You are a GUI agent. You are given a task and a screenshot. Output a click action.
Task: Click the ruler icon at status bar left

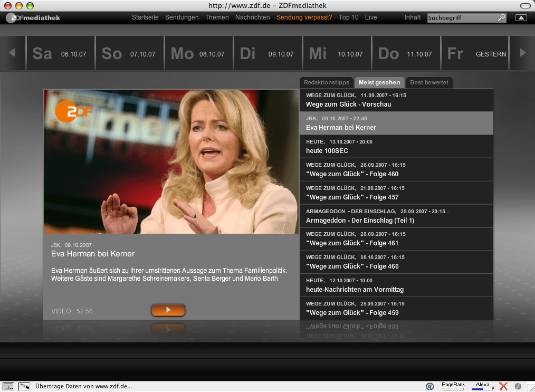point(8,386)
